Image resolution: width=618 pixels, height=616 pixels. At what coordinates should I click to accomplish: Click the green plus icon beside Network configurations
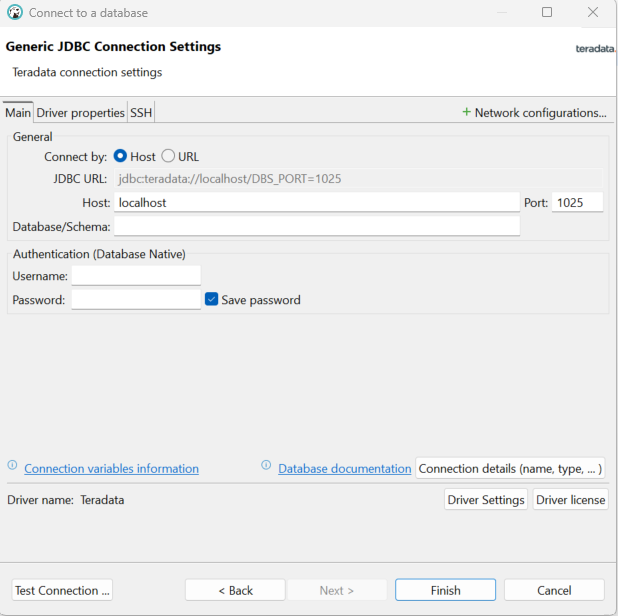coord(466,112)
